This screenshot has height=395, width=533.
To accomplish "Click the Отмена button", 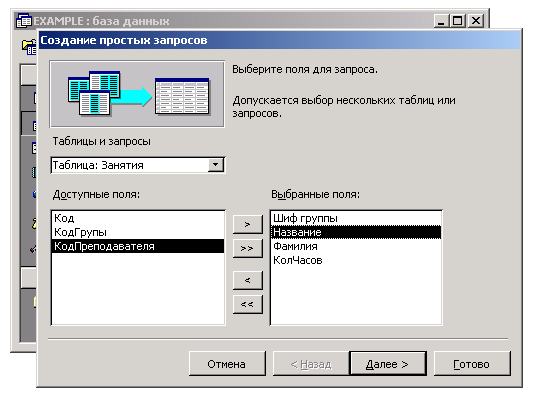I will pos(227,364).
